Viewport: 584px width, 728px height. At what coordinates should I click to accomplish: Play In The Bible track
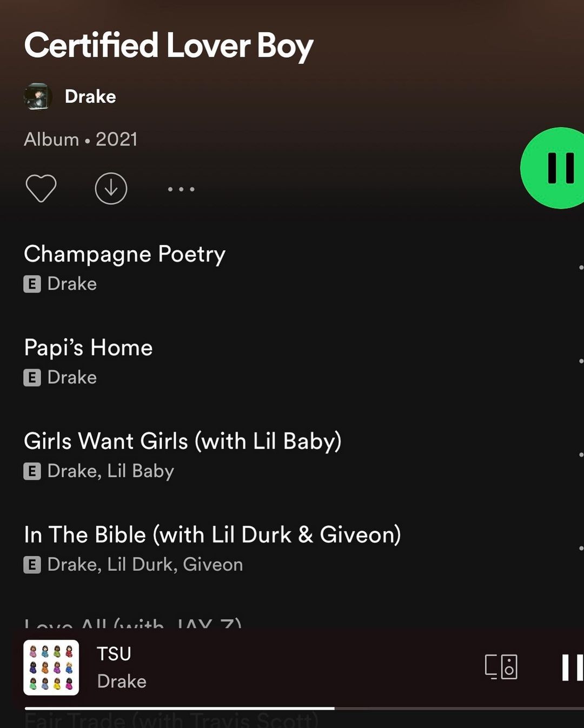point(292,548)
